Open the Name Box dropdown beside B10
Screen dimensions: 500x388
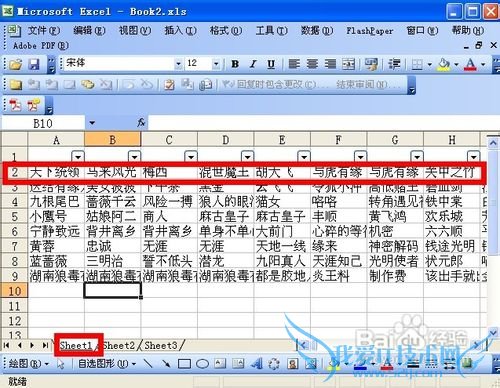click(x=92, y=123)
